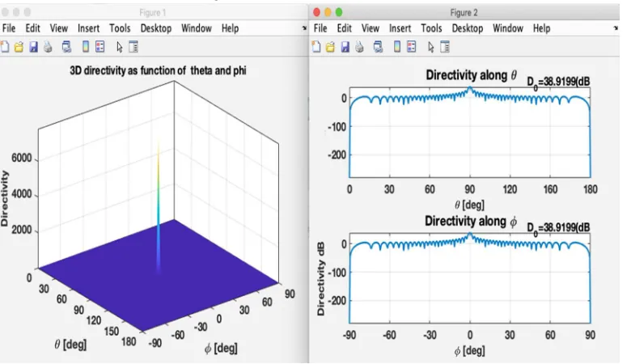Click the 160 tick label on theta axis in Figure 2

[550, 189]
